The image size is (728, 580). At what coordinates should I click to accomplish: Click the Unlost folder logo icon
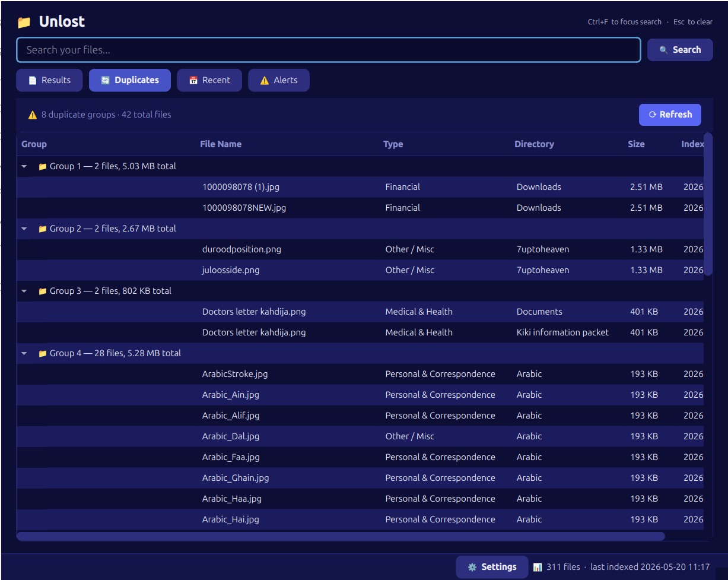24,23
